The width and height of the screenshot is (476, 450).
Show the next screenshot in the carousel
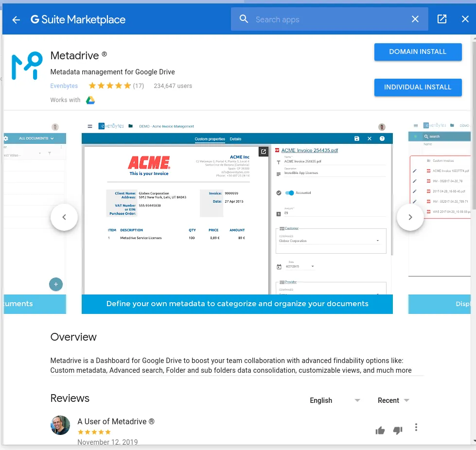[x=410, y=217]
